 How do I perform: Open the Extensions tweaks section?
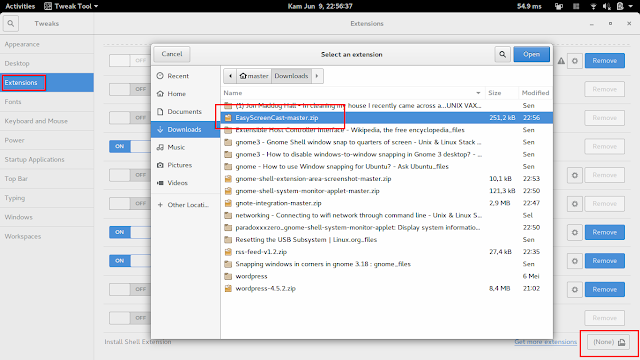point(47,82)
